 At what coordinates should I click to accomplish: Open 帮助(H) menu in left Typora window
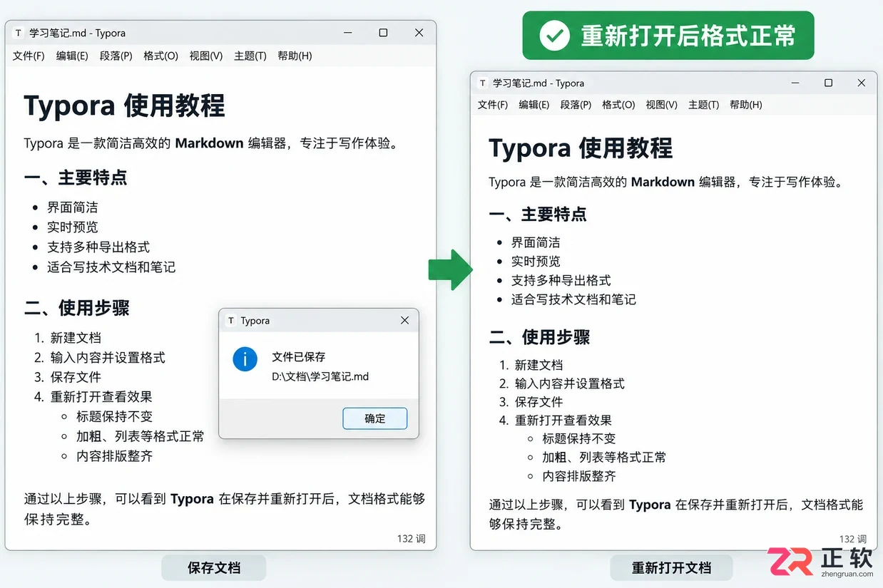point(295,56)
